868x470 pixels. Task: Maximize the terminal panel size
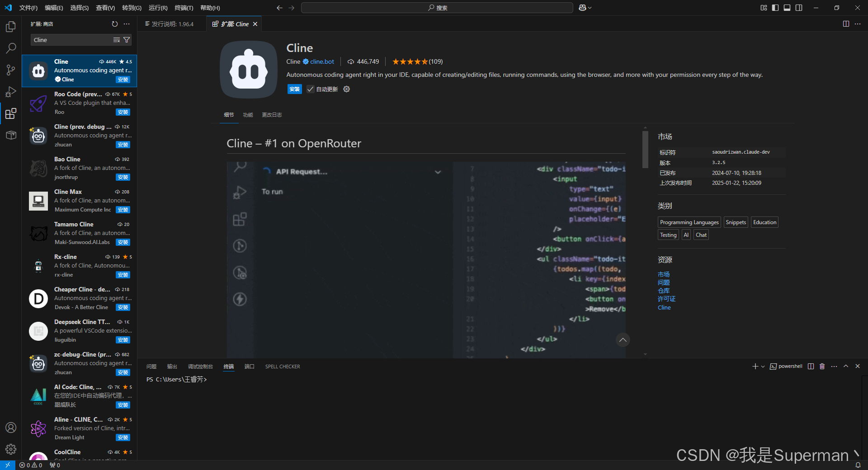846,366
